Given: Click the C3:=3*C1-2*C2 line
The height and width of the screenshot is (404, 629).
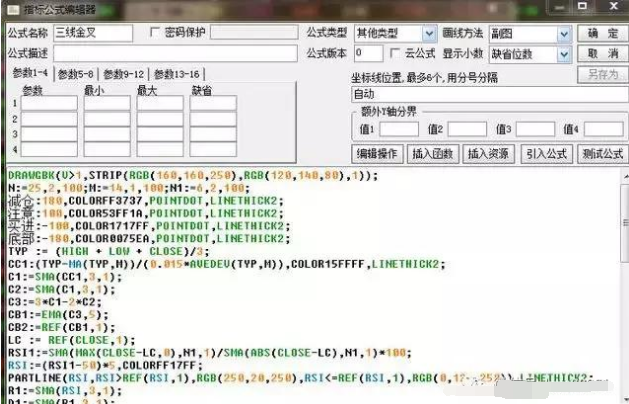Looking at the screenshot, I should click(55, 302).
